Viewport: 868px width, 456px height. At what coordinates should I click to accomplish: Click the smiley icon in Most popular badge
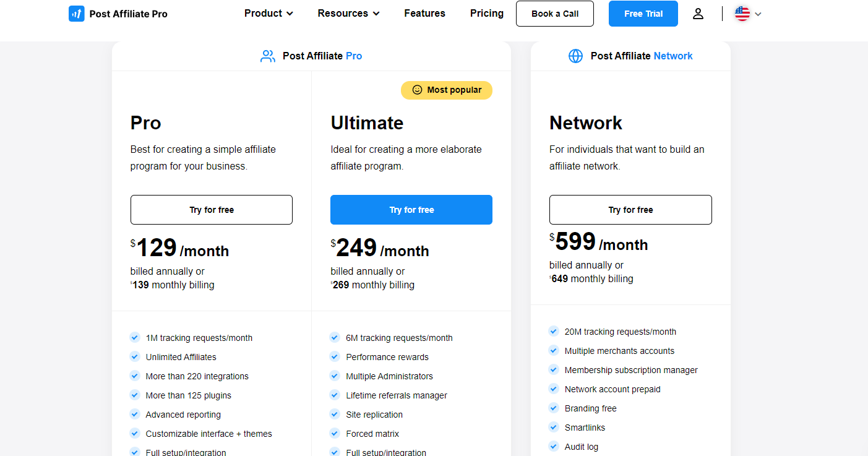click(417, 90)
